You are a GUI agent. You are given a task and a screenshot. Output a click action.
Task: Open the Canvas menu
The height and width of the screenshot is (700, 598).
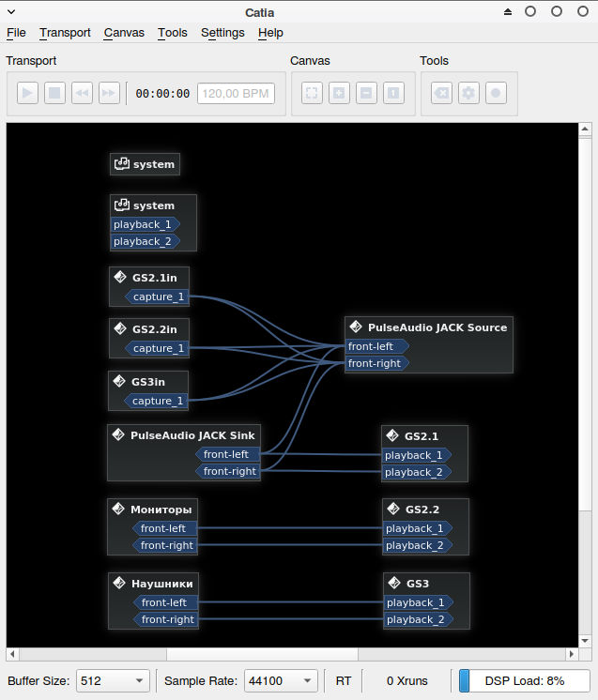(x=124, y=33)
